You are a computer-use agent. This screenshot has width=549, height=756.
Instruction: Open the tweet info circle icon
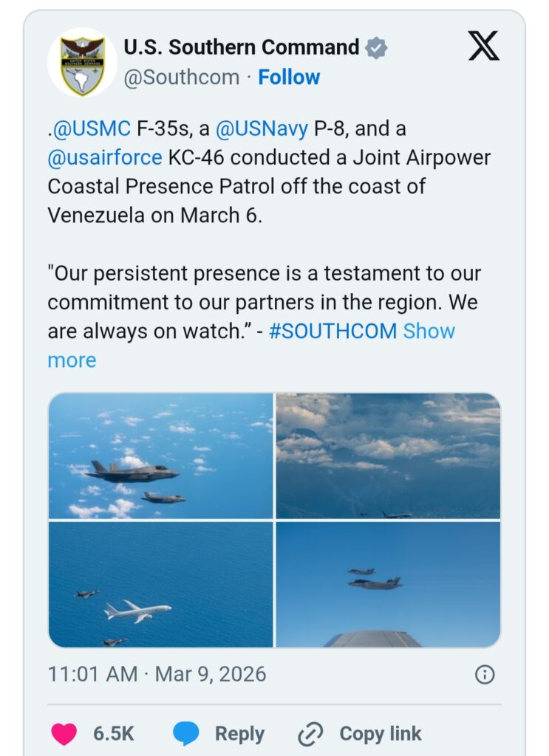pyautogui.click(x=485, y=675)
